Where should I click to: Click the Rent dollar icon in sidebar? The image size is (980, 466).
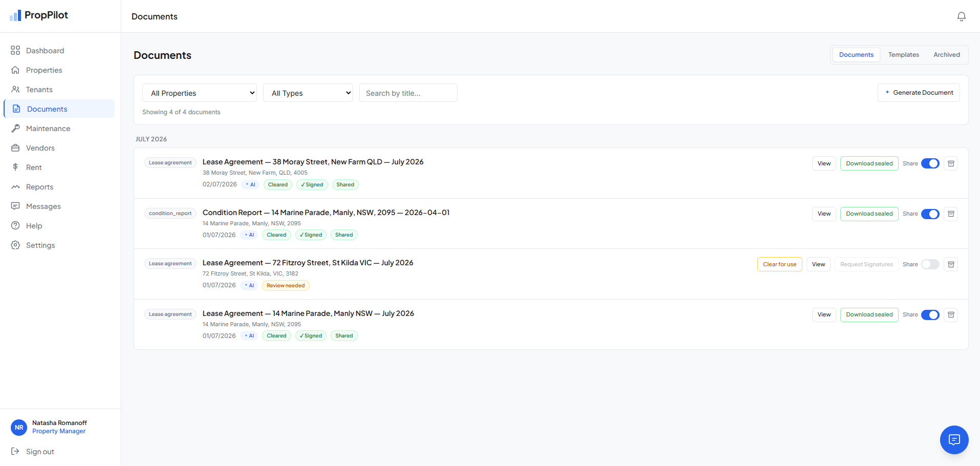(x=15, y=167)
